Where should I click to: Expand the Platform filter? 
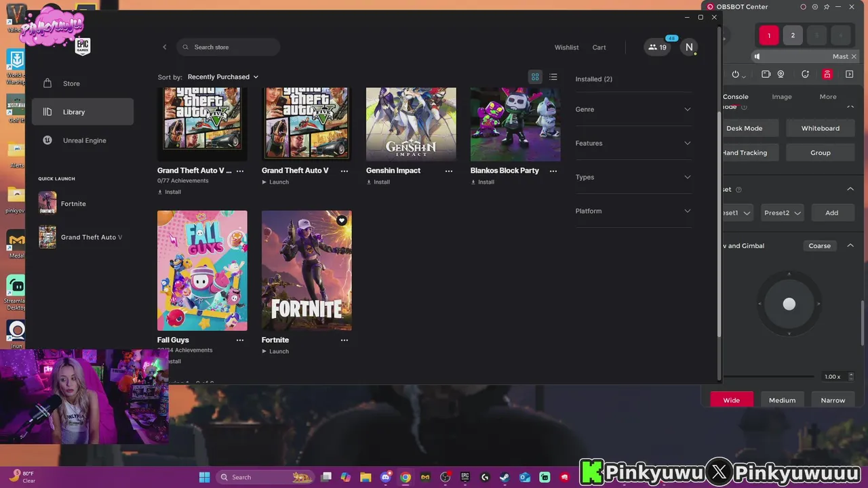633,211
